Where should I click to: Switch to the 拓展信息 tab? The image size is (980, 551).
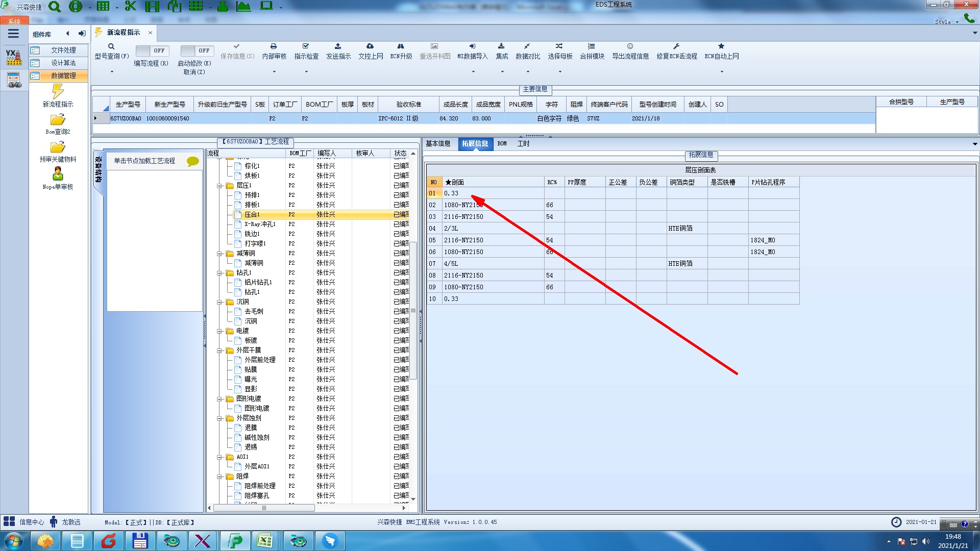pyautogui.click(x=475, y=144)
